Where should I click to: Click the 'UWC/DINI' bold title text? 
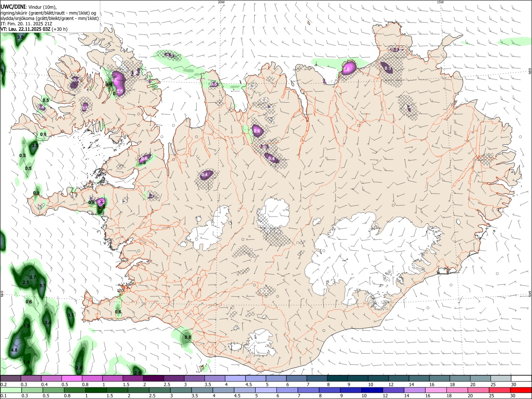coord(12,7)
